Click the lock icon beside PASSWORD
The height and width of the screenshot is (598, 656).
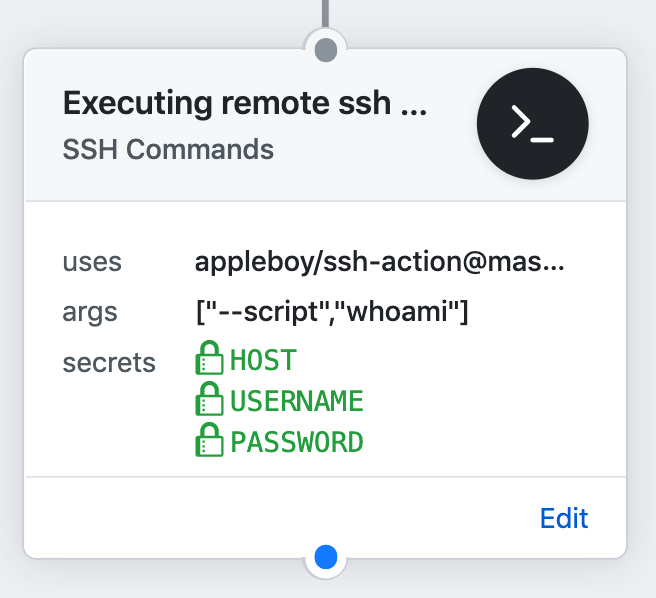(x=209, y=441)
